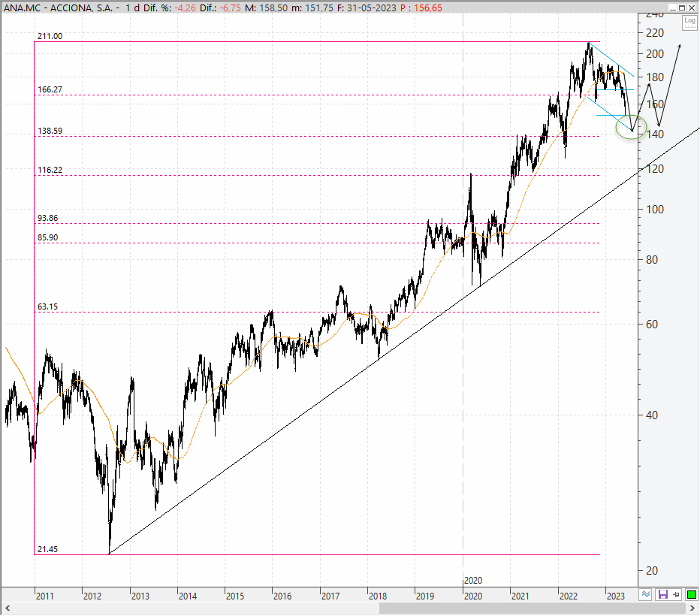Click the 180 price axis label
The width and height of the screenshot is (700, 616).
click(655, 77)
